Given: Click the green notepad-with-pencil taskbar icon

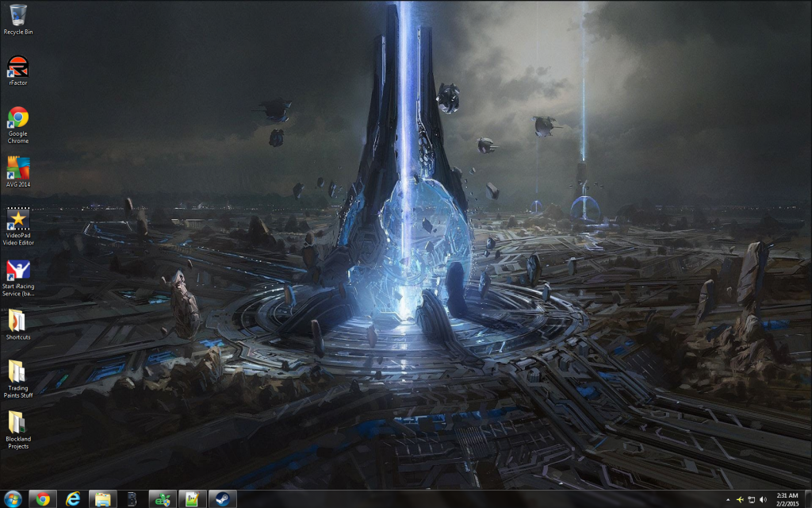Looking at the screenshot, I should pos(192,499).
